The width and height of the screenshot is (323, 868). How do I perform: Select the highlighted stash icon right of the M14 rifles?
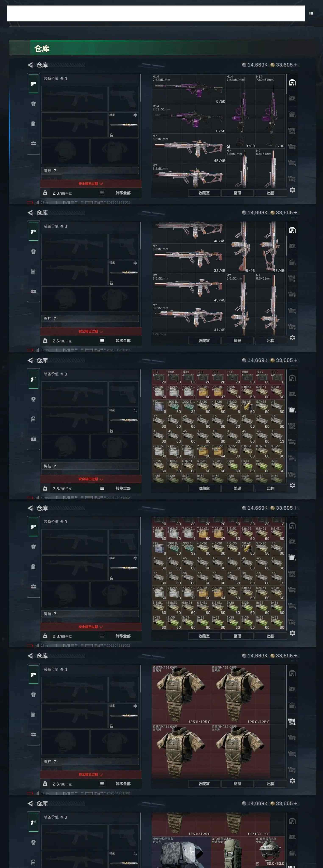[x=292, y=83]
